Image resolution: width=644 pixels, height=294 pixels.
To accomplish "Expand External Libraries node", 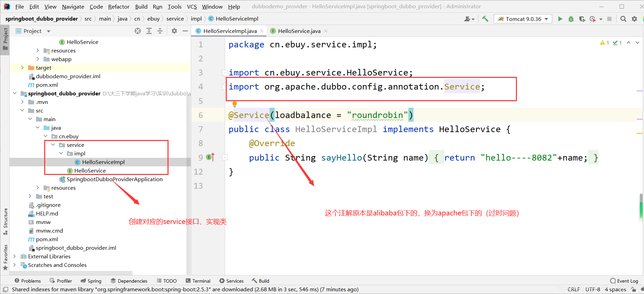I will (14, 256).
